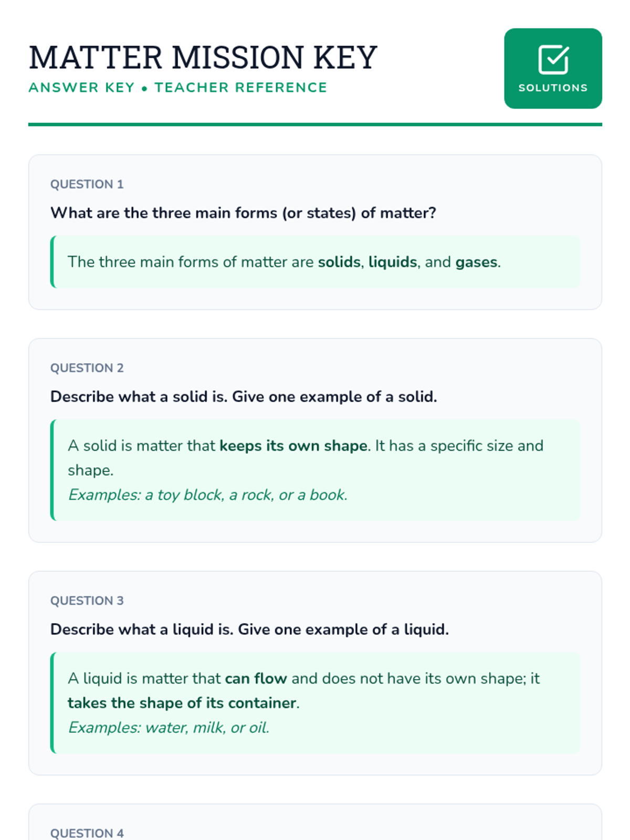This screenshot has height=840, width=630.
Task: Click the bold phrase can flow
Action: point(256,678)
